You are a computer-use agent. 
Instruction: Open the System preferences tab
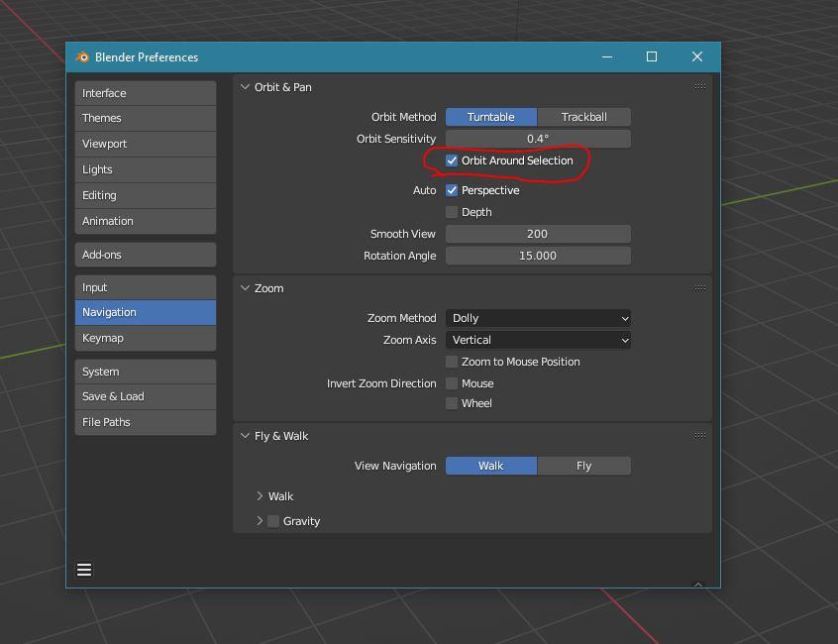coord(146,372)
